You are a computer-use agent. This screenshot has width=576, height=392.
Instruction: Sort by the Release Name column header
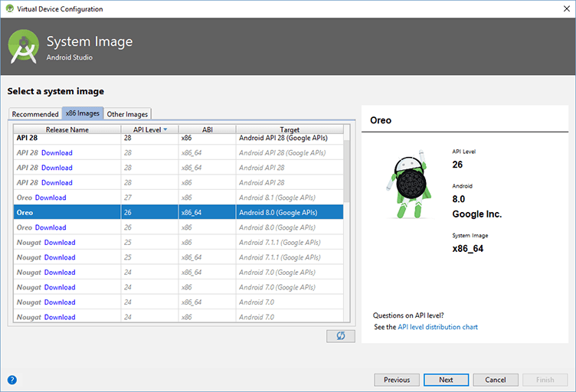click(67, 129)
